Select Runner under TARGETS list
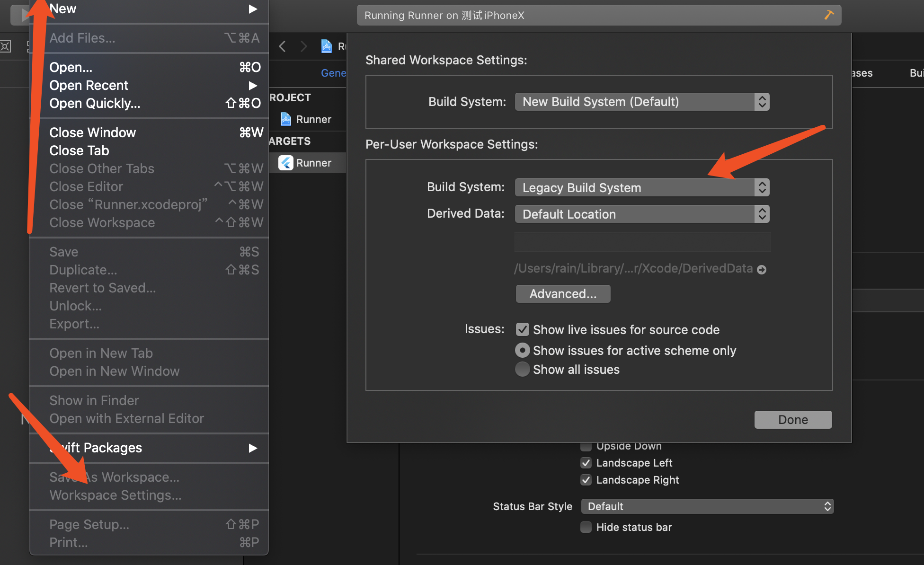The height and width of the screenshot is (565, 924). click(308, 163)
